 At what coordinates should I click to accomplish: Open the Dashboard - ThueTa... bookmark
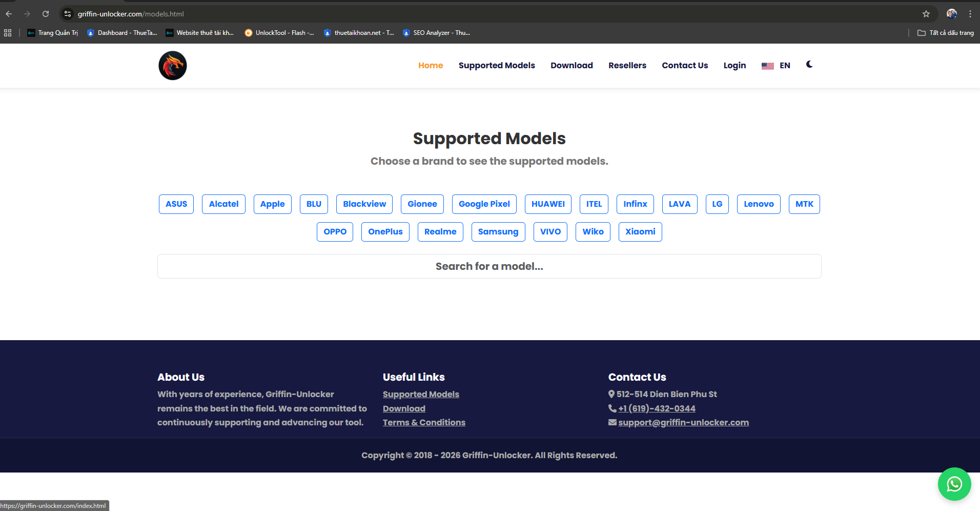pyautogui.click(x=122, y=33)
